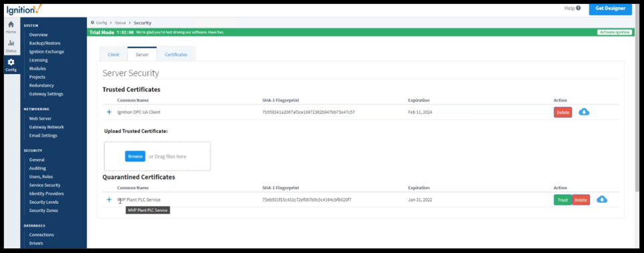
Task: Click the drag files drop zone
Action: 157,156
